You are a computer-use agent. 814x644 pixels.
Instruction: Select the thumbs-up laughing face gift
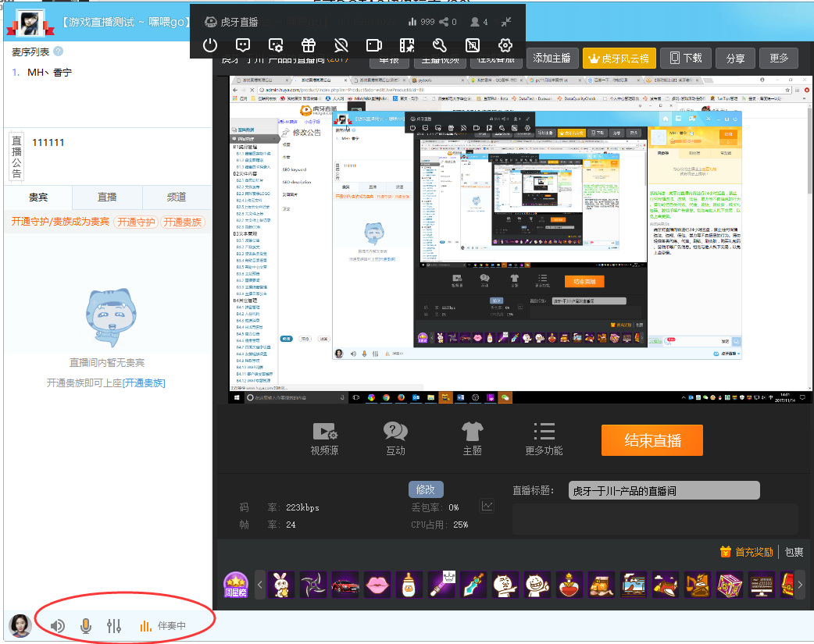point(537,585)
